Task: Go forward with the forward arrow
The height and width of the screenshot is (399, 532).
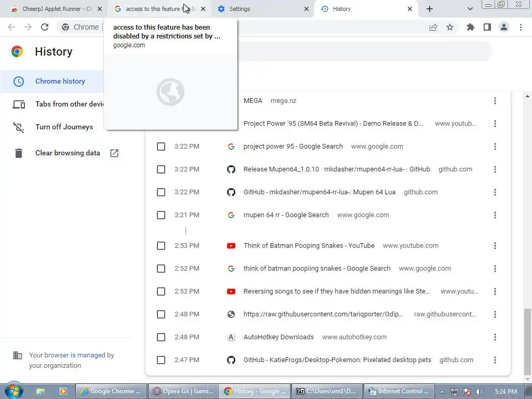Action: [x=28, y=27]
